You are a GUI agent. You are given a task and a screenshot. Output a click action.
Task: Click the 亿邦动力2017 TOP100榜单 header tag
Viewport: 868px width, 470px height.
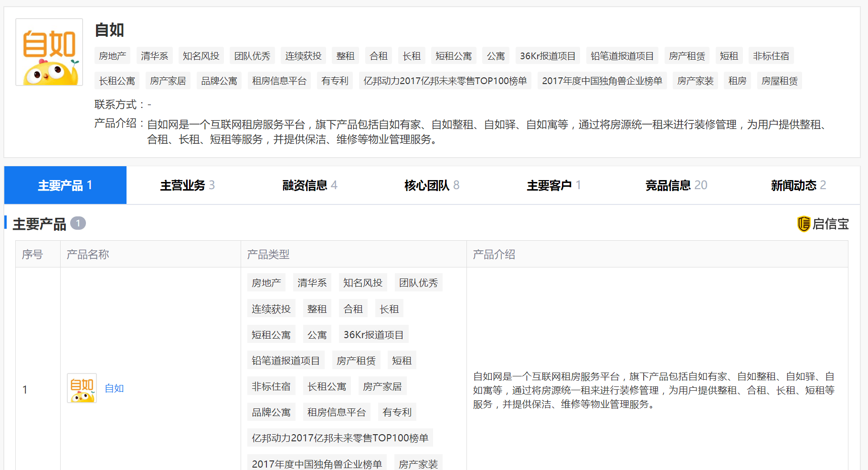(445, 81)
